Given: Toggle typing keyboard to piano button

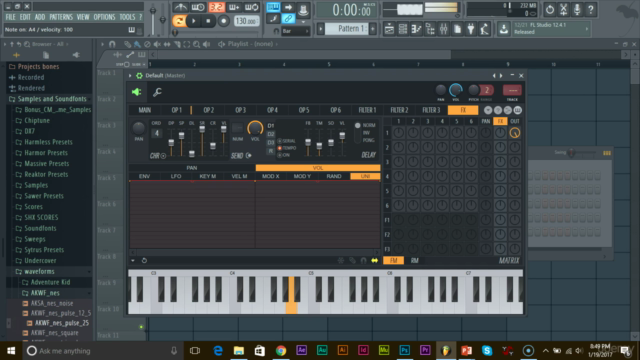Looking at the screenshot, I should coord(273,7).
